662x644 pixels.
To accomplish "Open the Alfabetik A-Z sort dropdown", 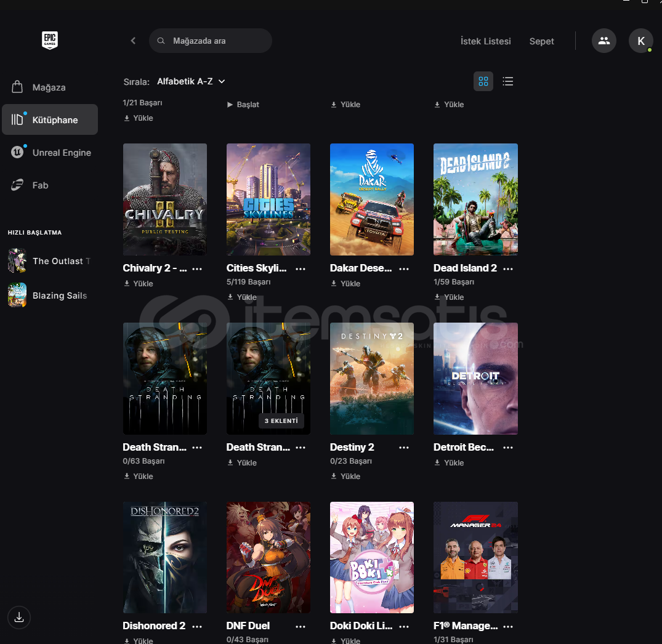I will click(191, 81).
